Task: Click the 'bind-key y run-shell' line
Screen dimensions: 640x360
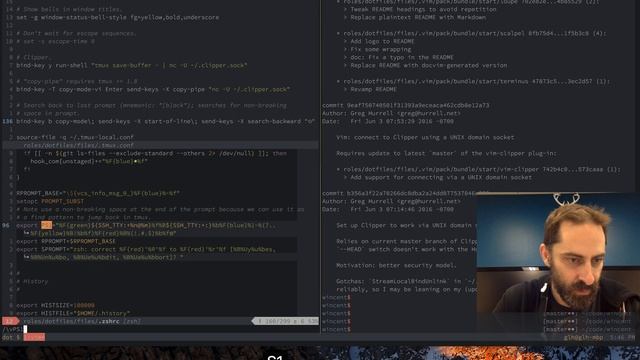Action: point(131,65)
